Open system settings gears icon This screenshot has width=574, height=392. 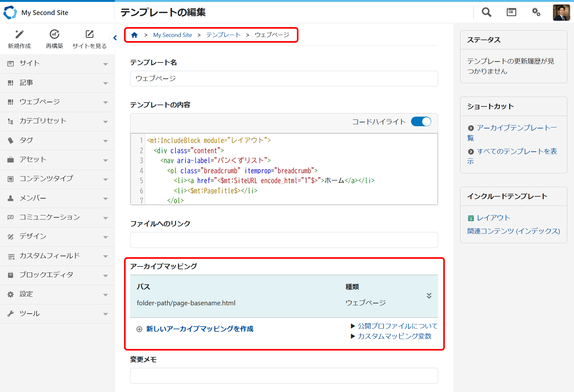(536, 12)
